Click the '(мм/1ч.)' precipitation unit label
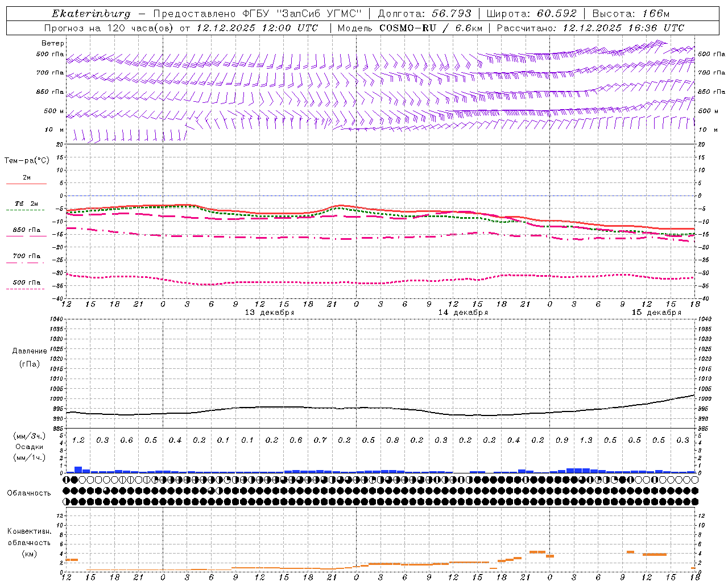The height and width of the screenshot is (582, 728). pyautogui.click(x=30, y=458)
